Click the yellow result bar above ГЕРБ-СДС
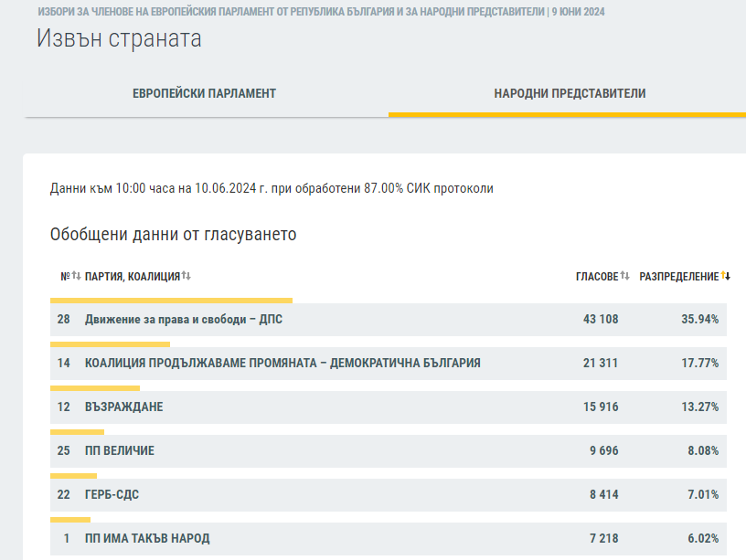Image resolution: width=746 pixels, height=560 pixels. coord(73,475)
